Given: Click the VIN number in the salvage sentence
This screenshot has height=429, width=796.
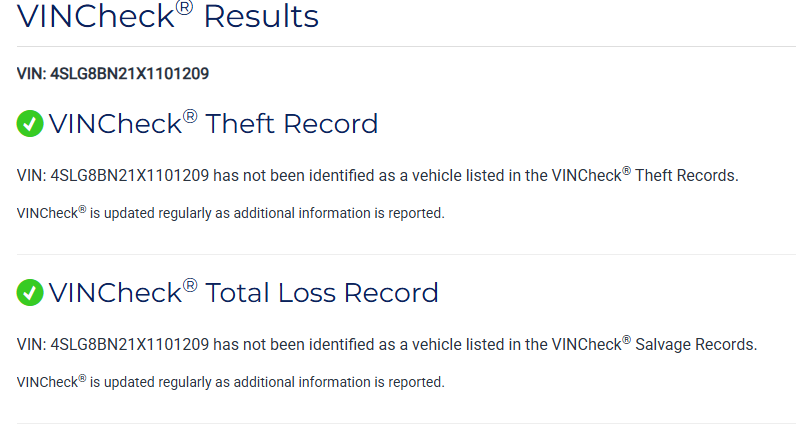Looking at the screenshot, I should (129, 345).
